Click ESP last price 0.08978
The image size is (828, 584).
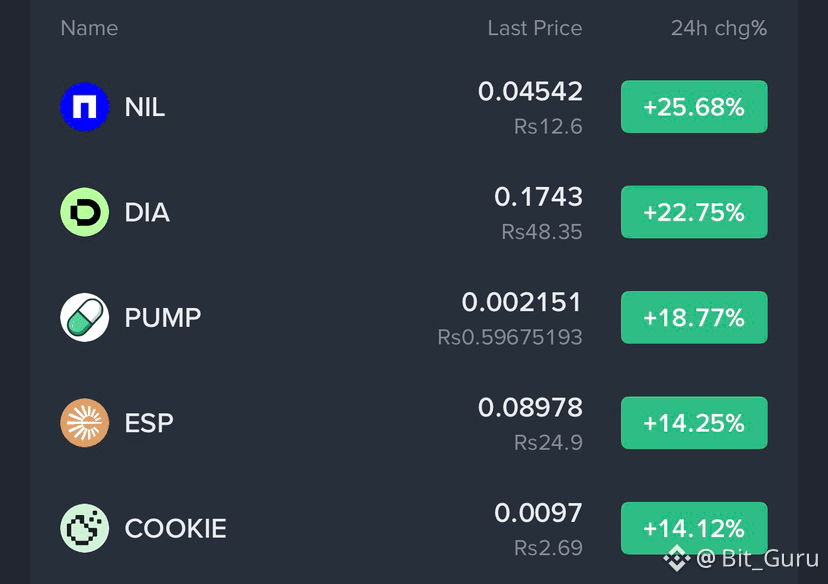[x=530, y=408]
